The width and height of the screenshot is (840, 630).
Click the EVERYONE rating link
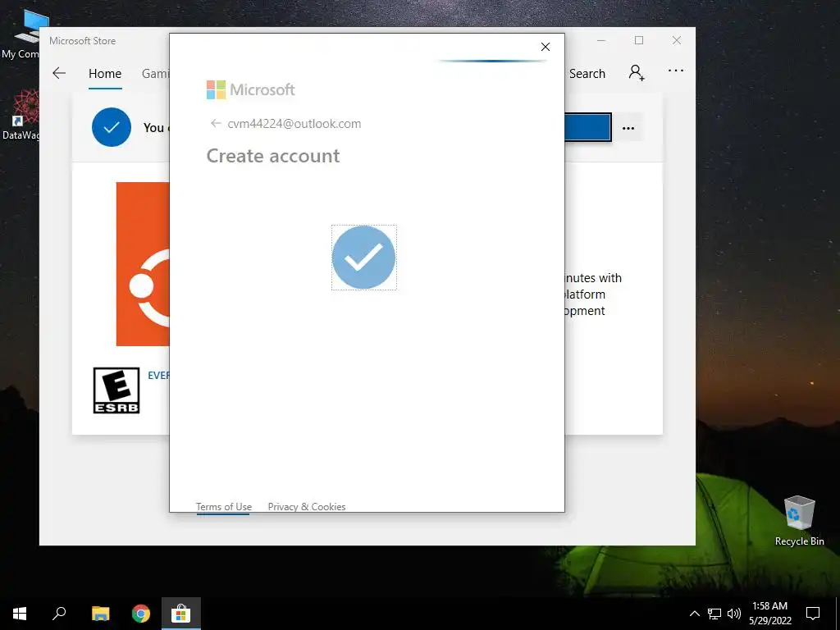pos(158,376)
